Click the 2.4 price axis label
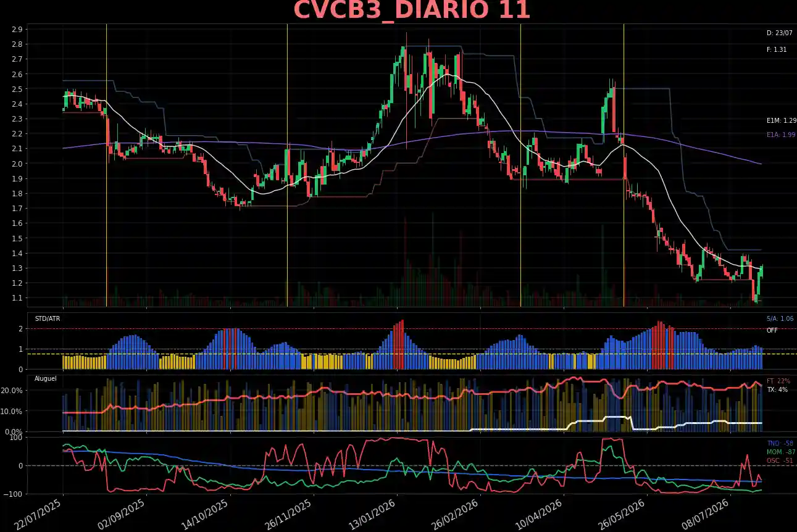This screenshot has width=797, height=532. click(17, 104)
